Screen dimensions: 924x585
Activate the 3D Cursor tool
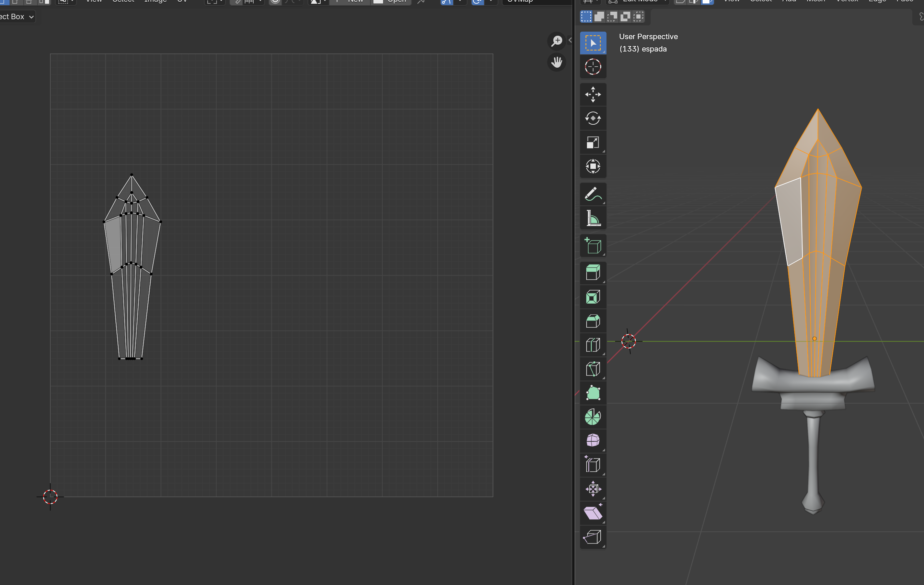593,67
